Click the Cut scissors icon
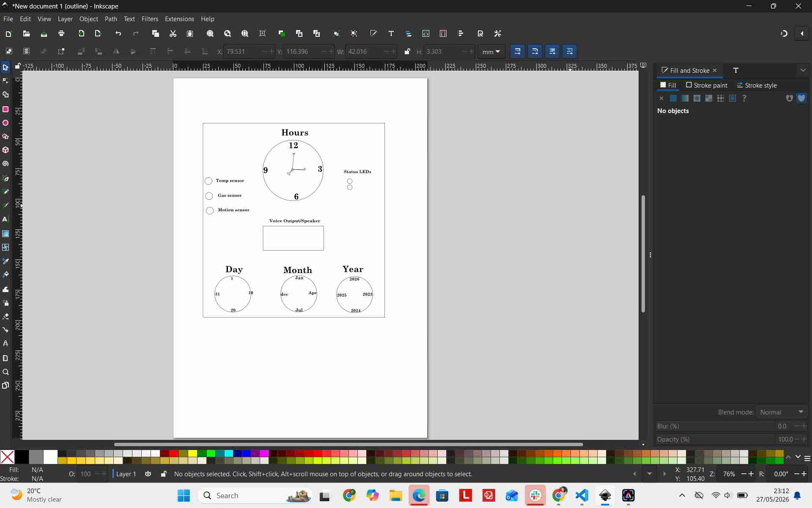Image resolution: width=812 pixels, height=508 pixels. coord(173,33)
